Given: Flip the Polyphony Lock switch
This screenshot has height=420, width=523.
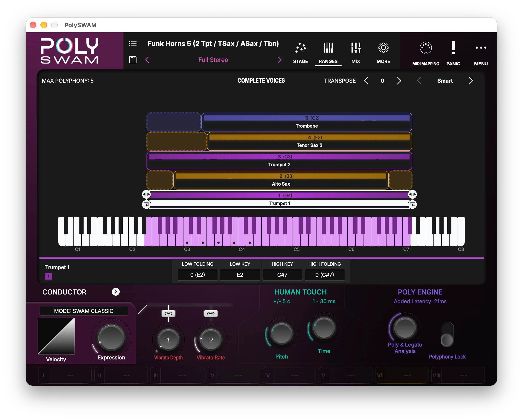Looking at the screenshot, I should tap(447, 335).
